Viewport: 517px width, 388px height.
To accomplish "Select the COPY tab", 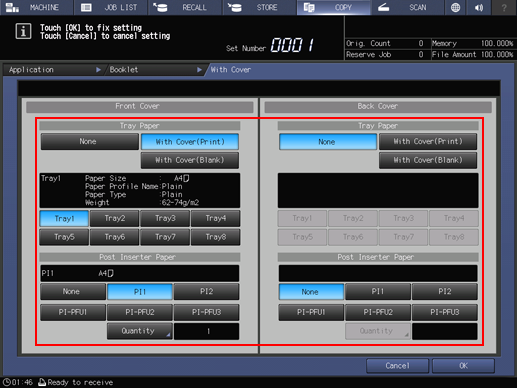I will (x=333, y=7).
